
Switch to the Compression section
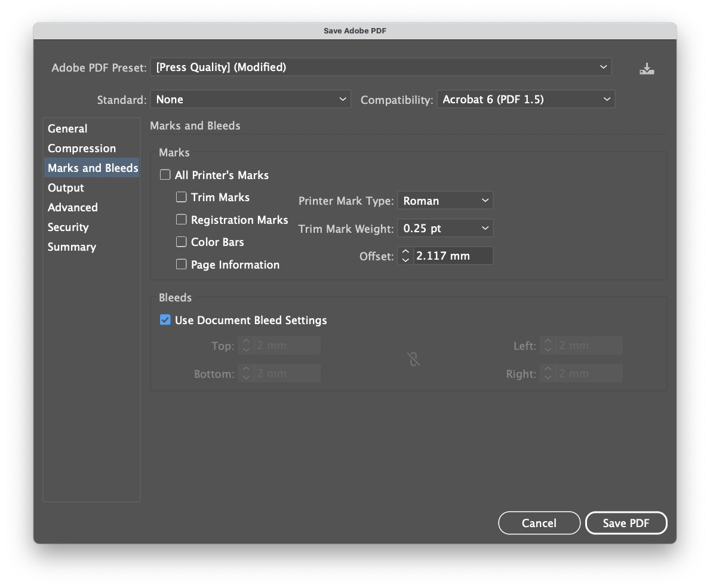point(91,149)
